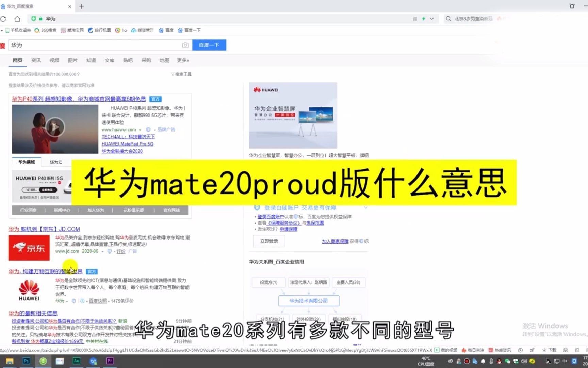
Task: Click the green lightning speed mode icon
Action: (x=424, y=19)
